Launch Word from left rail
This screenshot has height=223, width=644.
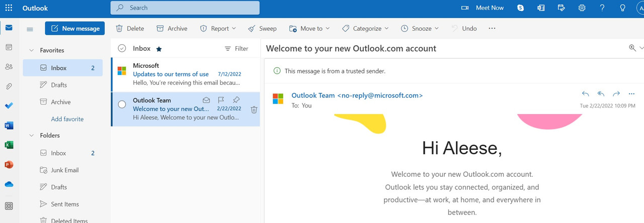tap(9, 126)
